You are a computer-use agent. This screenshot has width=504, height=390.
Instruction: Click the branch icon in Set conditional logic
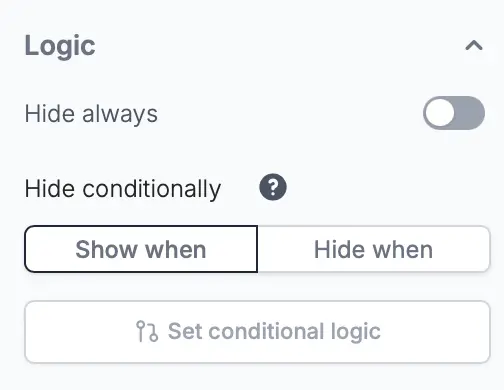[x=147, y=331]
